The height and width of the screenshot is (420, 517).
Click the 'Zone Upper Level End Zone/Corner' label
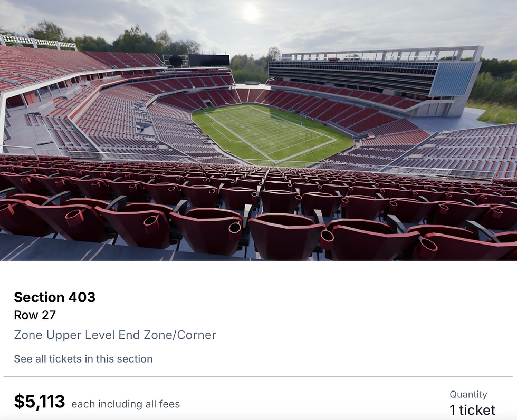tap(115, 335)
